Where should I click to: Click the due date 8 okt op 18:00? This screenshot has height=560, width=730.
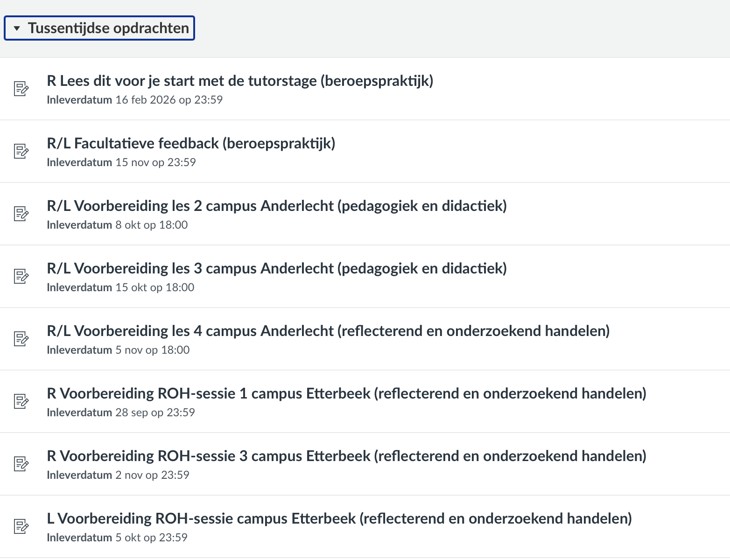point(152,225)
